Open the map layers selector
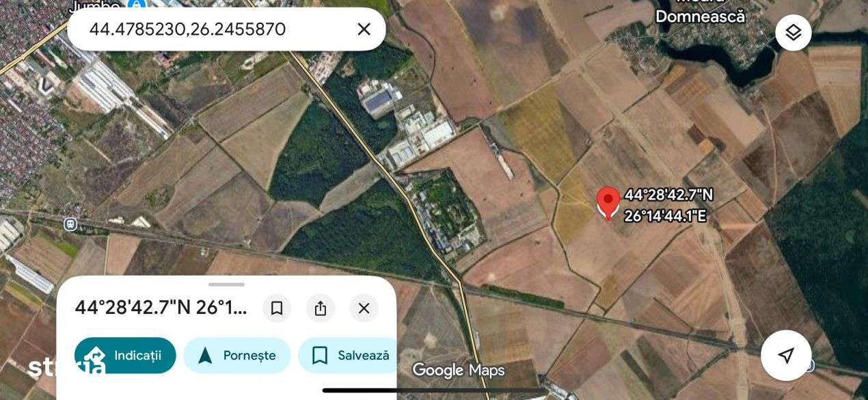 (794, 32)
